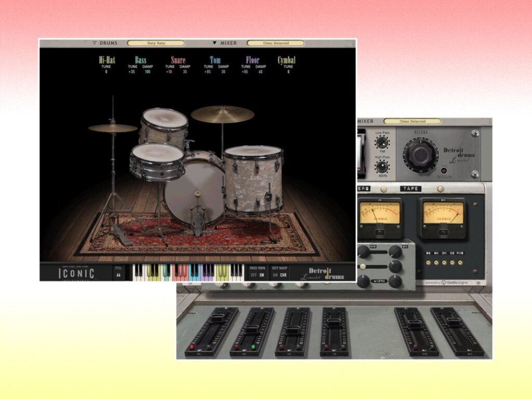Expand the DRUMS section triangle
532x399 pixels.
point(95,43)
